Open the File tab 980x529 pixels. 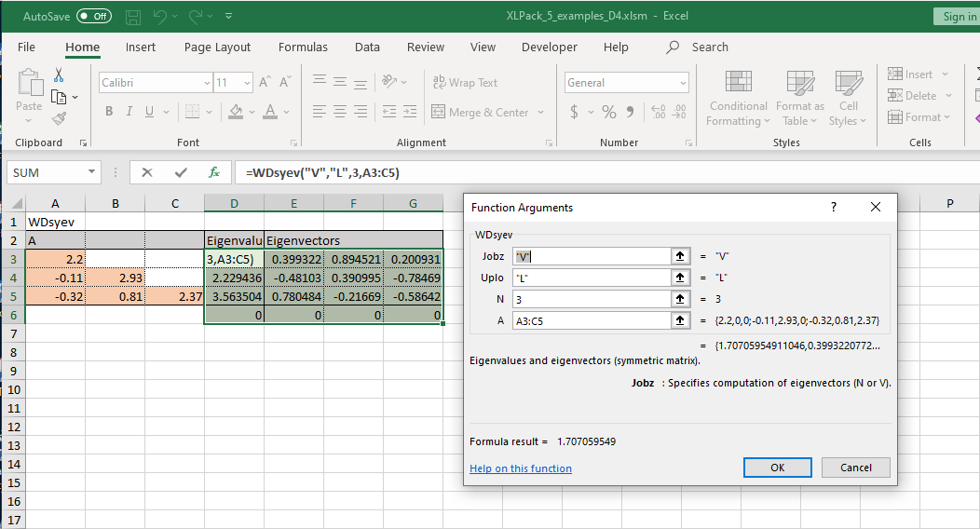coord(26,47)
